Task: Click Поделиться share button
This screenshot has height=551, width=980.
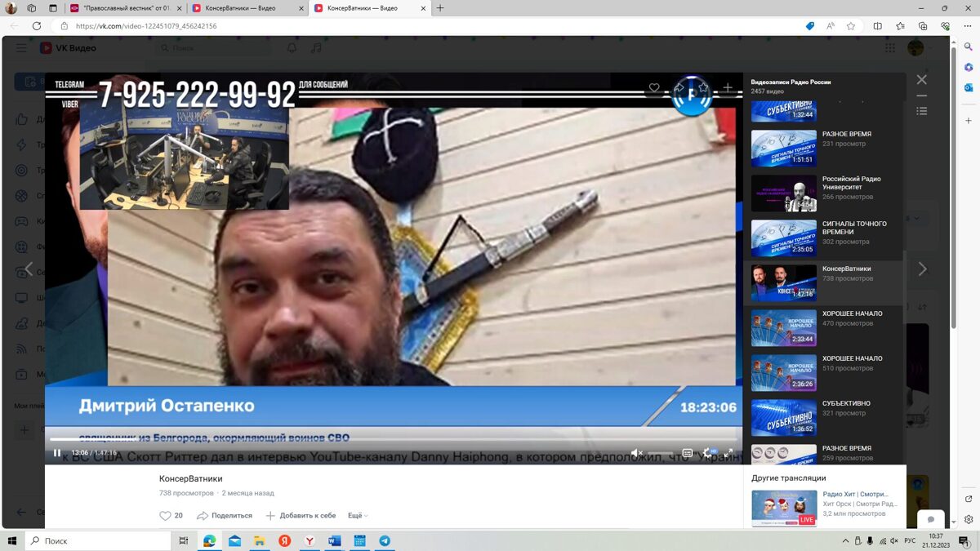Action: 225,516
